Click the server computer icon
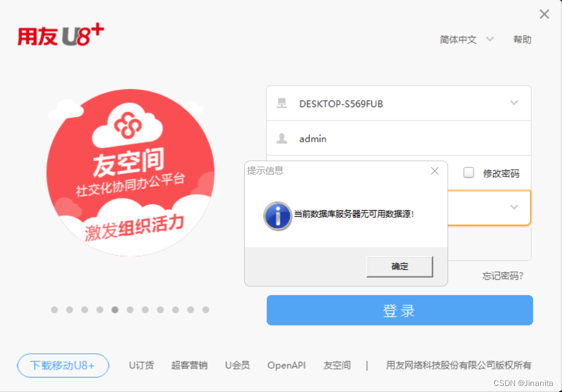Viewport: 562px width, 392px height. pyautogui.click(x=282, y=103)
